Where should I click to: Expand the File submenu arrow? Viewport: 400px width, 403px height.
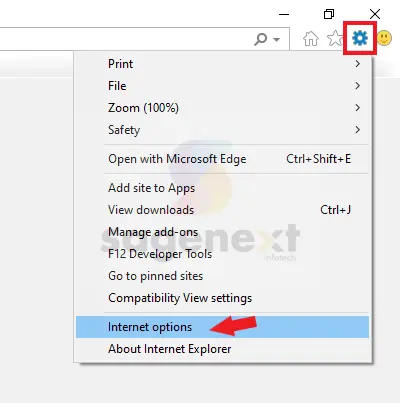[357, 86]
